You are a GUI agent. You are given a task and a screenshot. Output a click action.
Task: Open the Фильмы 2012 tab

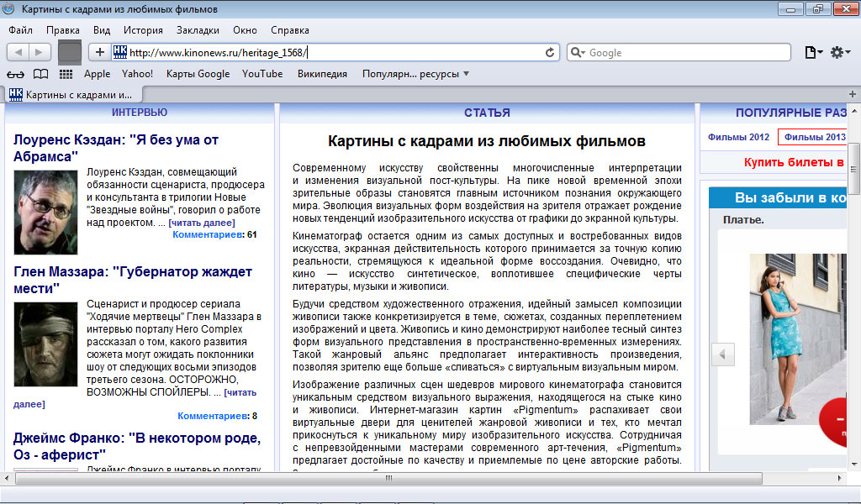(x=738, y=137)
